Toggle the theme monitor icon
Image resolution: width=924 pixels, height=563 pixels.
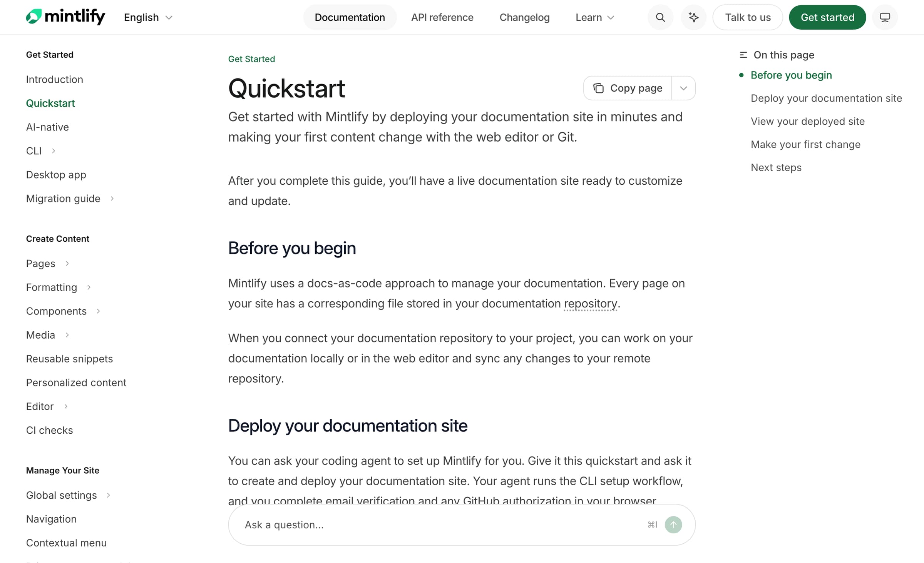[885, 17]
